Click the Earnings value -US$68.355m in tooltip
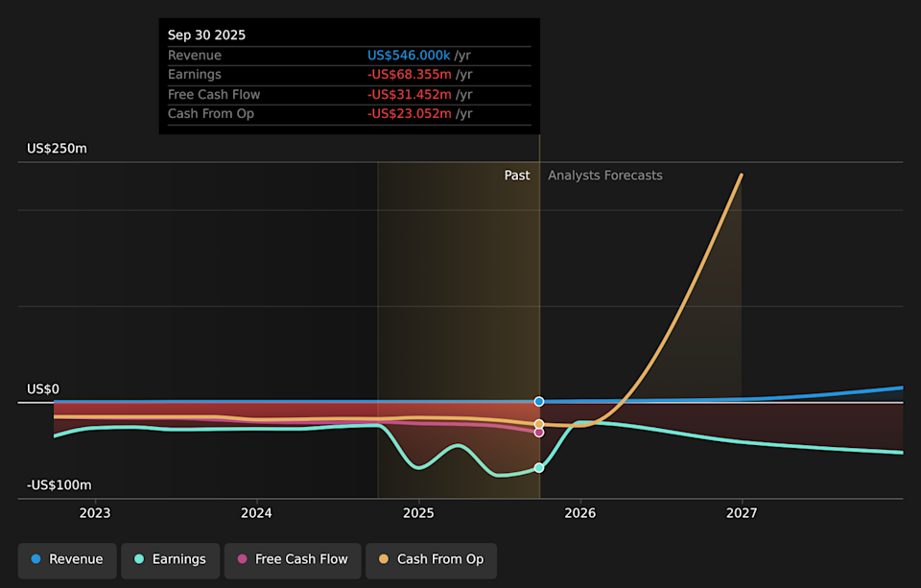The image size is (921, 588). [409, 75]
